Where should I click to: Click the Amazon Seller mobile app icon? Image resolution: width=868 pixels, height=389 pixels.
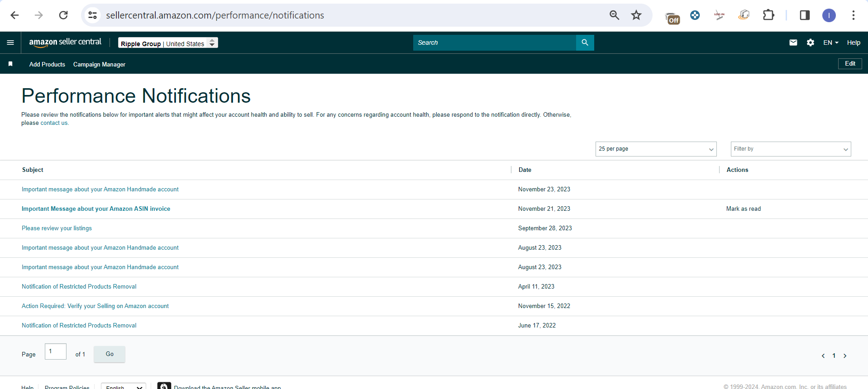[164, 385]
